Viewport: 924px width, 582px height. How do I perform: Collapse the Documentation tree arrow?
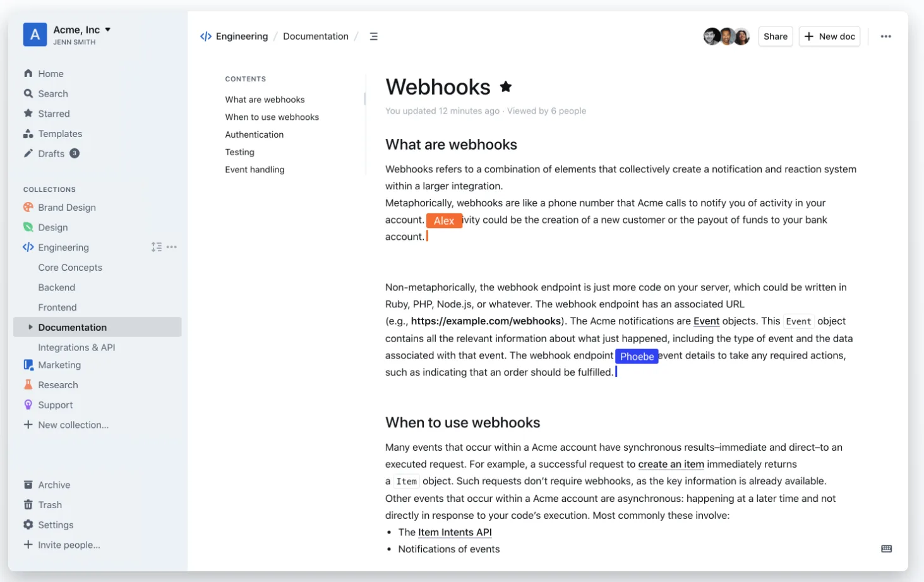[x=30, y=327]
